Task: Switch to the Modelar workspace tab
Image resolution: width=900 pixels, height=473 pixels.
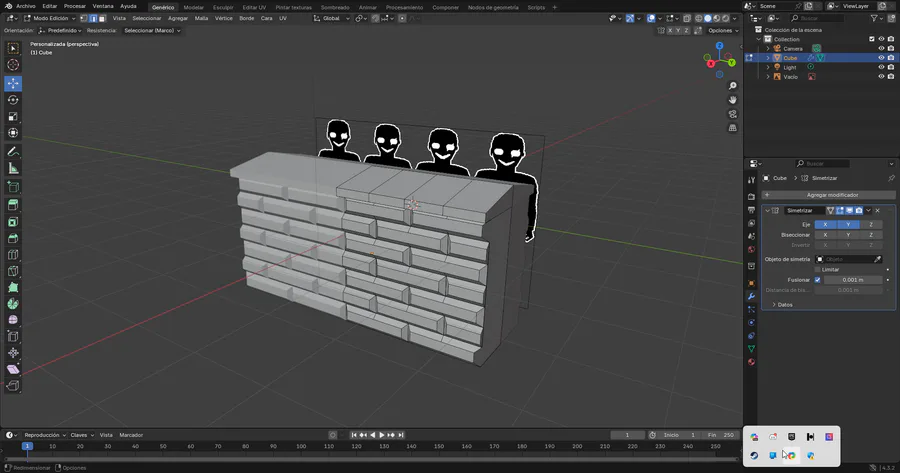Action: [x=193, y=7]
